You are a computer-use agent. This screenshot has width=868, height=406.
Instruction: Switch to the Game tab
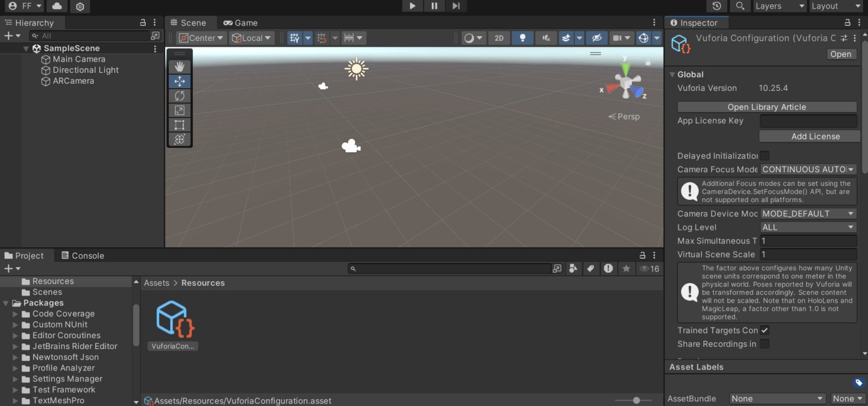point(240,23)
